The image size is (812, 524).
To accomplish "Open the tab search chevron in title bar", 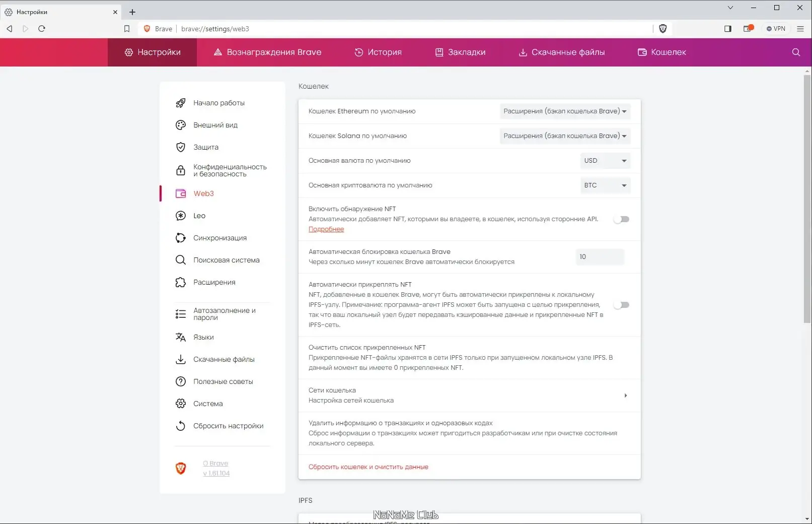I will point(730,8).
